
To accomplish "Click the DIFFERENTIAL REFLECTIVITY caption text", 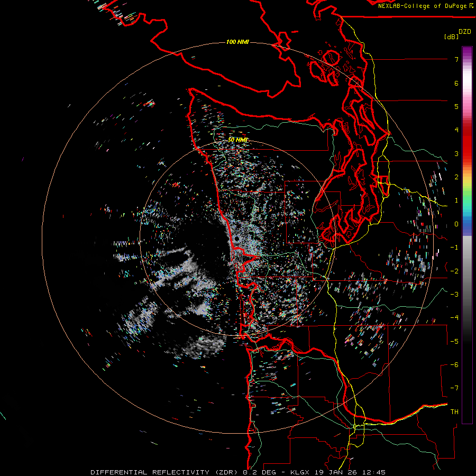I will [150, 472].
